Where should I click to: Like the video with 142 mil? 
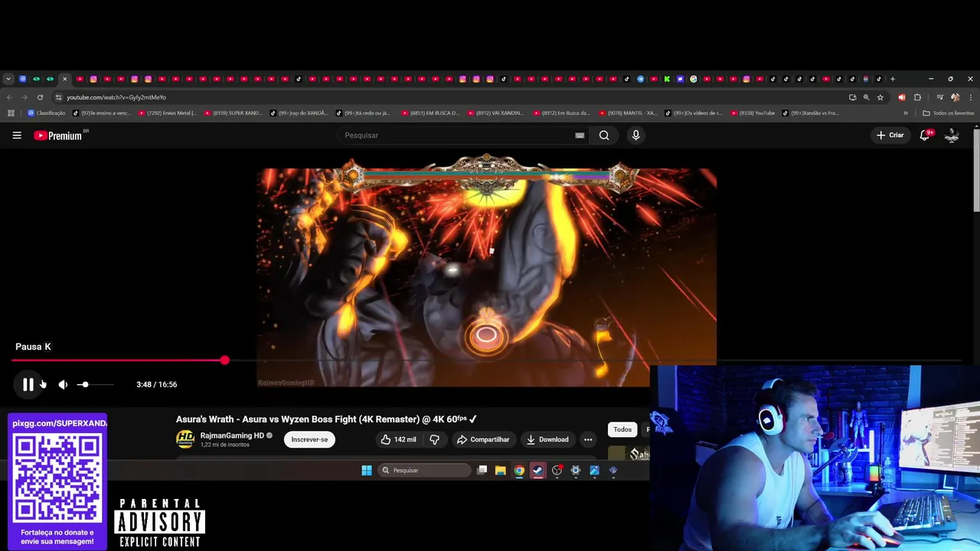(398, 439)
